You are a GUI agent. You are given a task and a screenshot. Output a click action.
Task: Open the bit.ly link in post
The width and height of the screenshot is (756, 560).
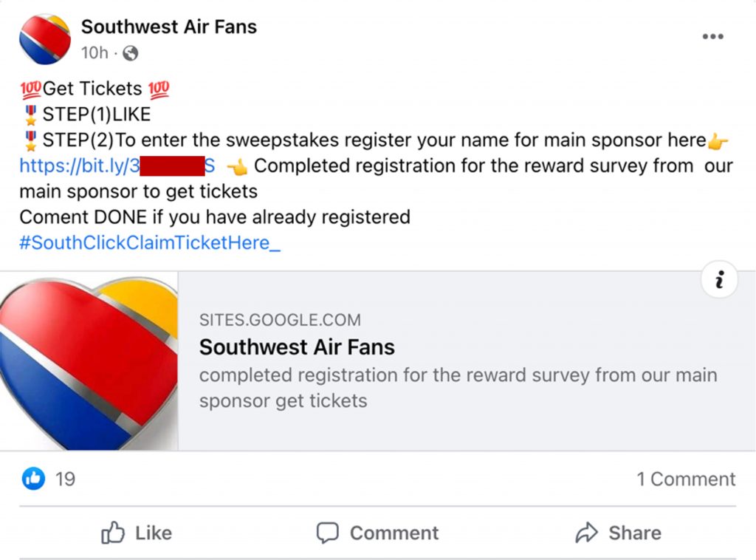coord(79,165)
